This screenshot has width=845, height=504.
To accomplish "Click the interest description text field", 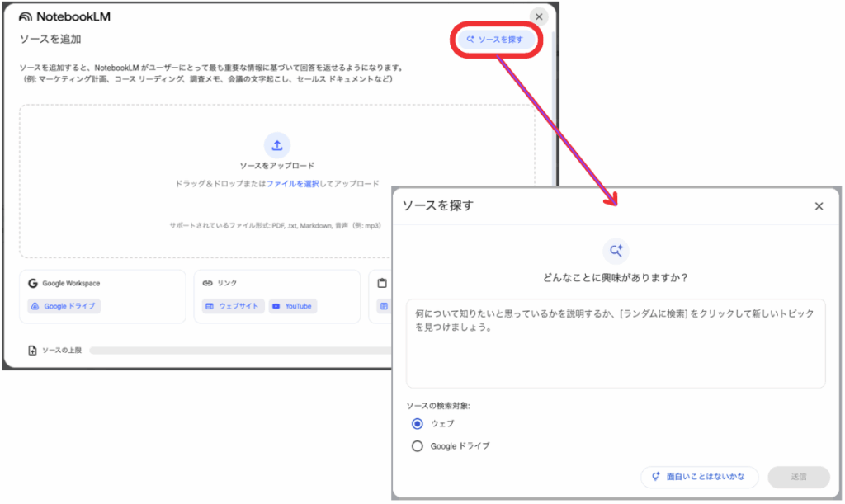I will pos(616,342).
